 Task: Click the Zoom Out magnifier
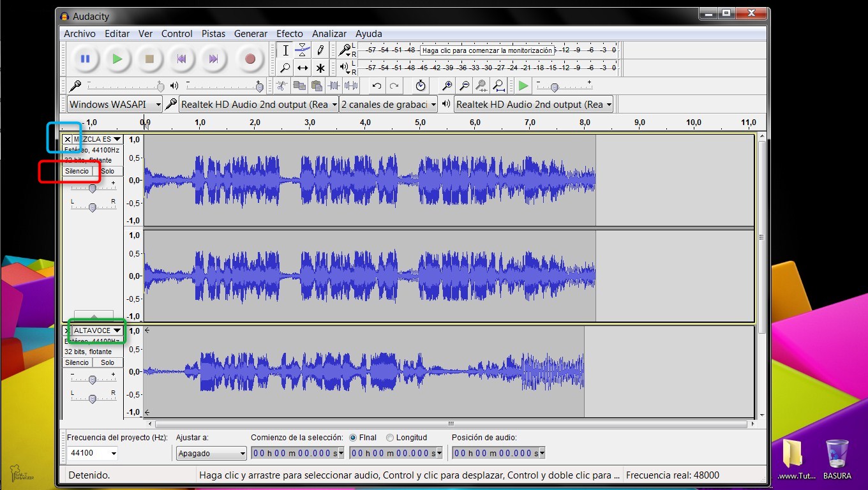tap(465, 85)
